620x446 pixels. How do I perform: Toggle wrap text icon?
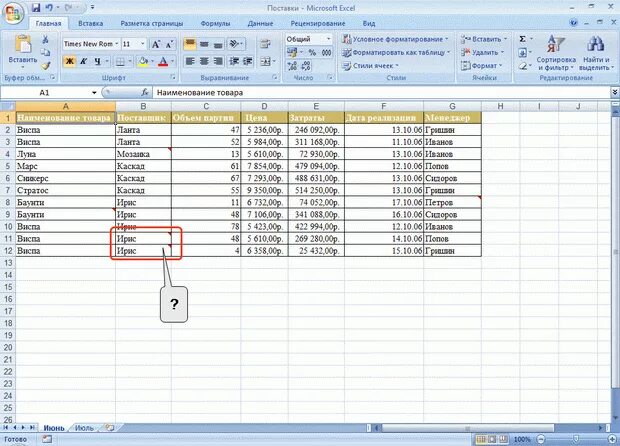tap(265, 43)
